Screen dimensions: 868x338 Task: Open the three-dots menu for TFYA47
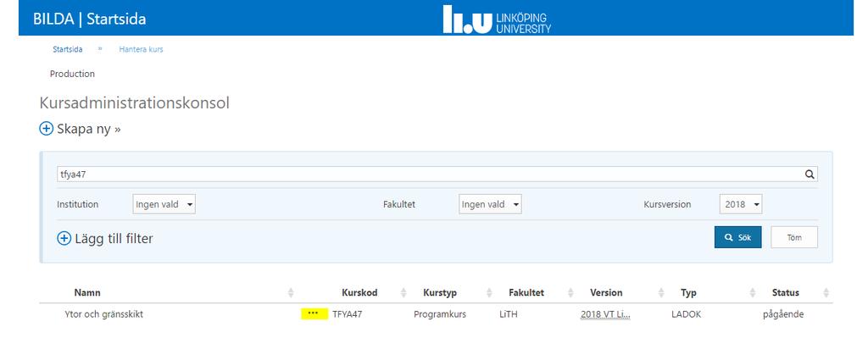click(x=314, y=313)
